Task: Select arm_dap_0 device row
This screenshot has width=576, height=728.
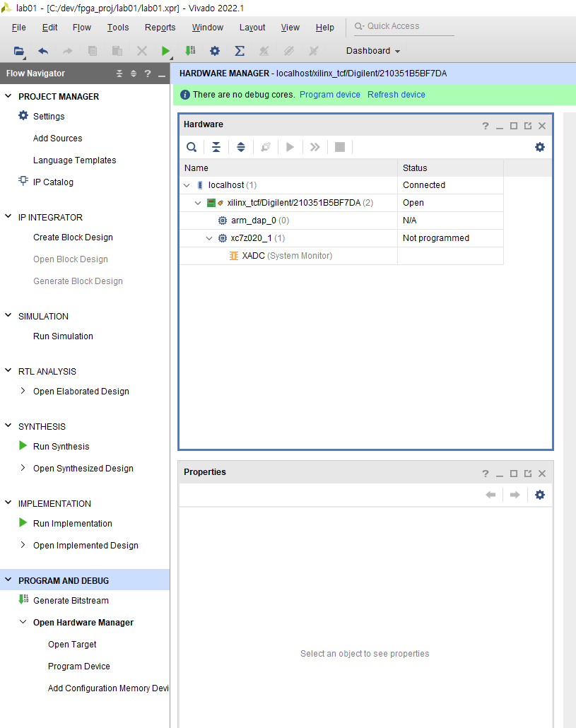Action: click(x=341, y=221)
